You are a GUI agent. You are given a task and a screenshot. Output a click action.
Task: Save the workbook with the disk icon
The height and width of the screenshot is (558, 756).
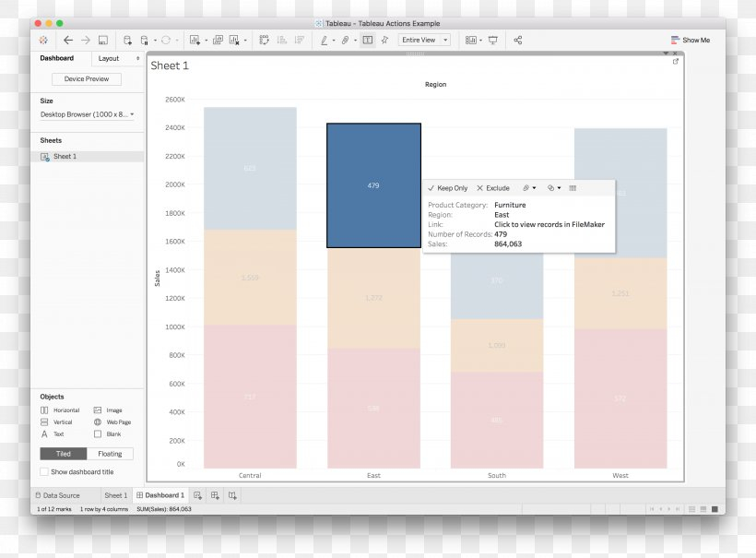(103, 40)
